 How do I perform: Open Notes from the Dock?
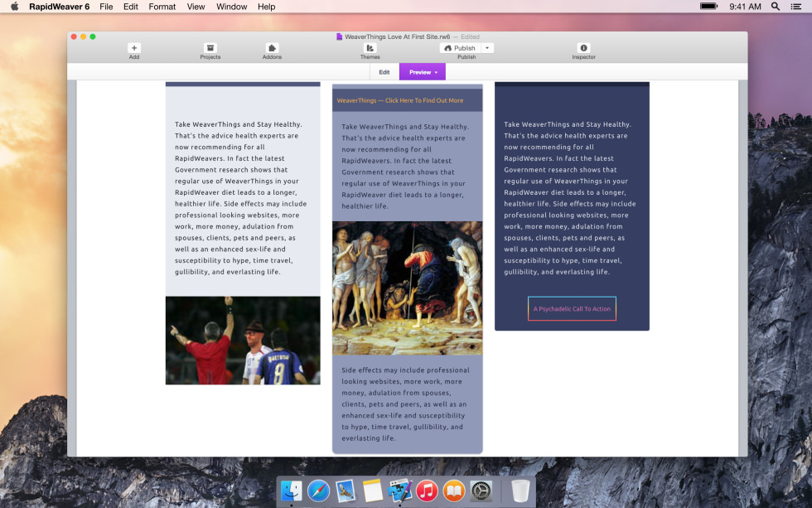(x=372, y=491)
